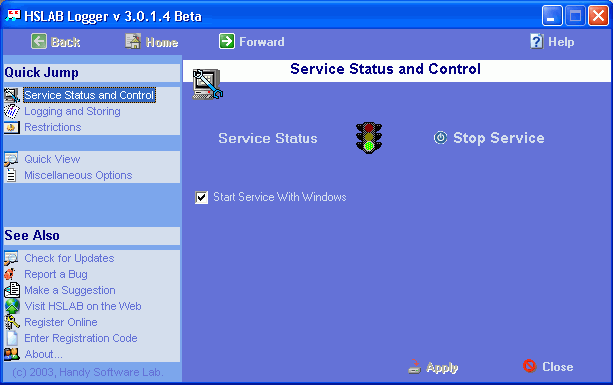Choose the Report a Bug link
The image size is (613, 385).
pyautogui.click(x=56, y=274)
